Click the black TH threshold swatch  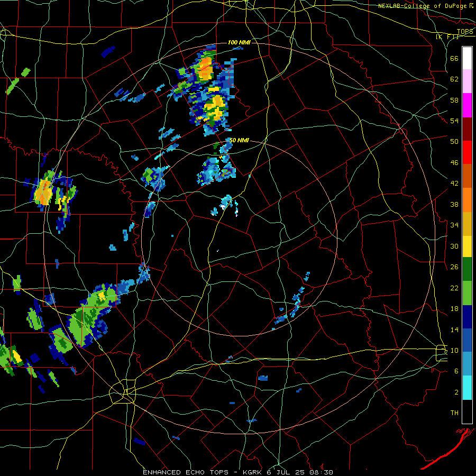click(467, 411)
